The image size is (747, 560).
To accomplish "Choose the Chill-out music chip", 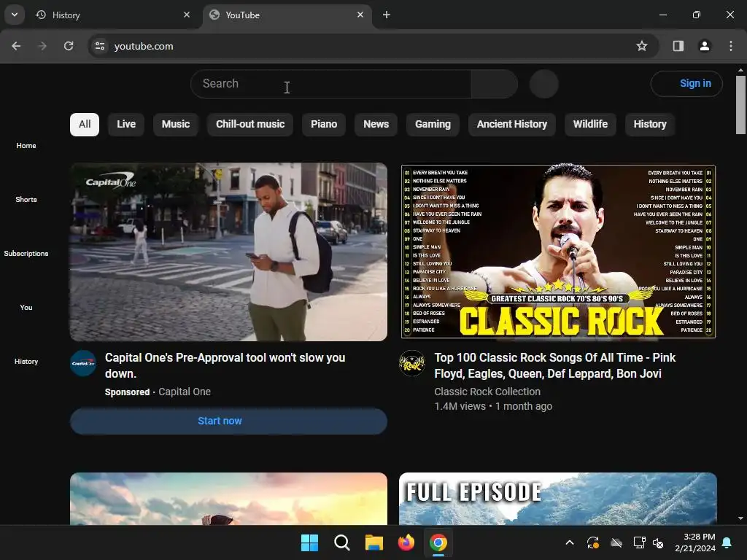I will tap(250, 124).
